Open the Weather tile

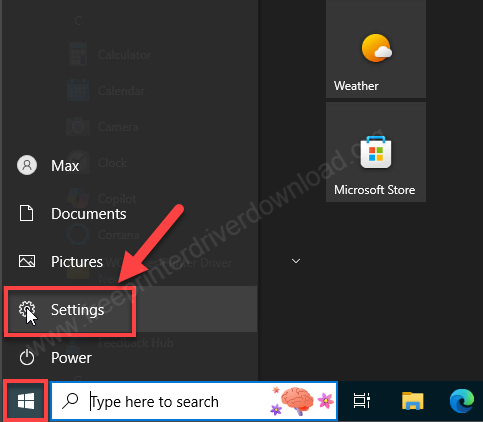(376, 49)
